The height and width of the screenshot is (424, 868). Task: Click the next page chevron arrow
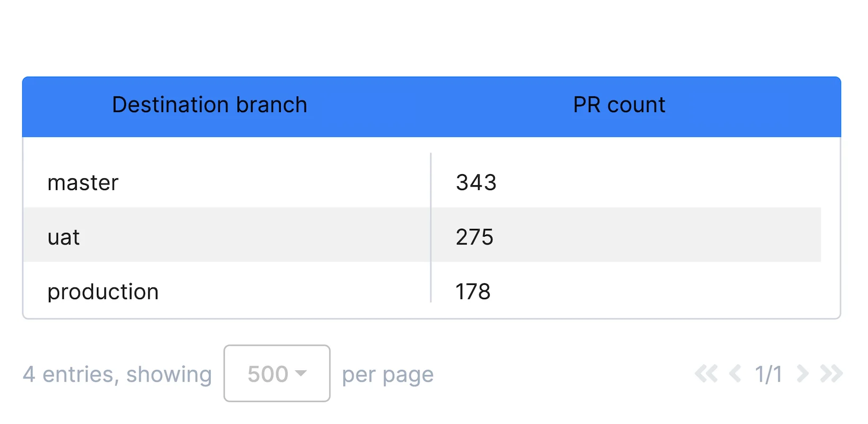(802, 374)
